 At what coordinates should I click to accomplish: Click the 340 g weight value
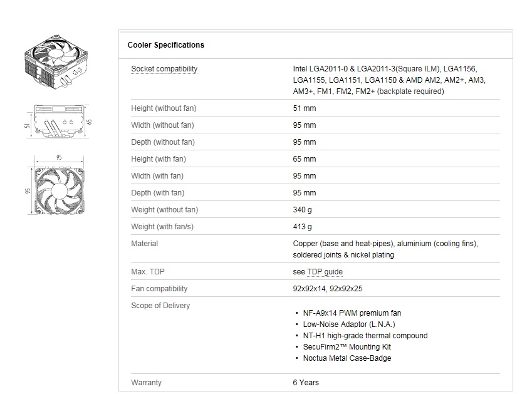[x=302, y=210]
